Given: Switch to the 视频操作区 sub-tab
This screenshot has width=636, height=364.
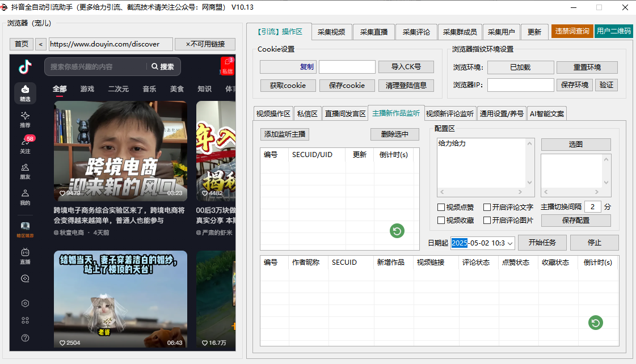Looking at the screenshot, I should 273,114.
